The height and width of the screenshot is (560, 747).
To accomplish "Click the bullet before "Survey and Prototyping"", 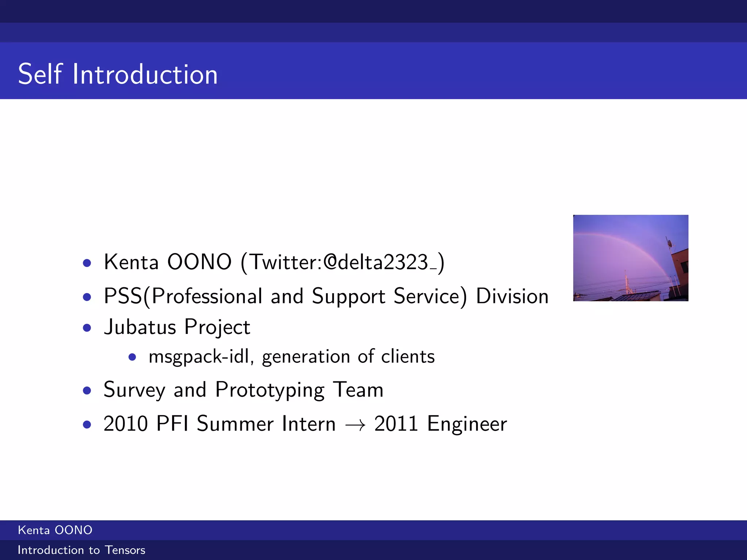I will click(x=87, y=391).
